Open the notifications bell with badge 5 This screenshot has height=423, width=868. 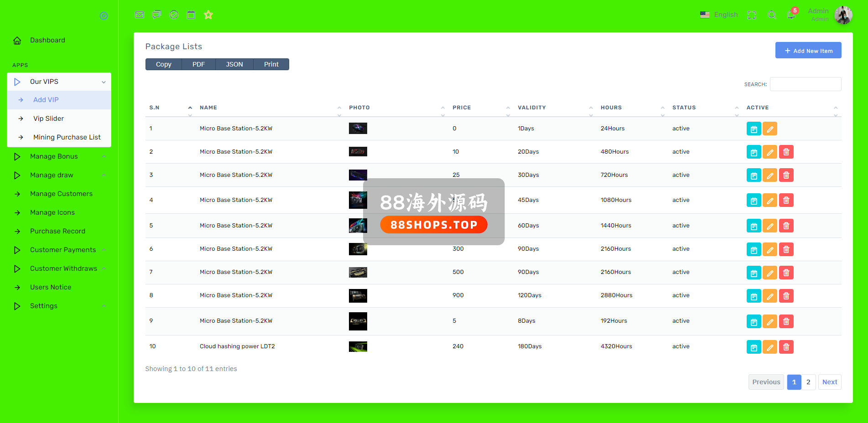[791, 15]
